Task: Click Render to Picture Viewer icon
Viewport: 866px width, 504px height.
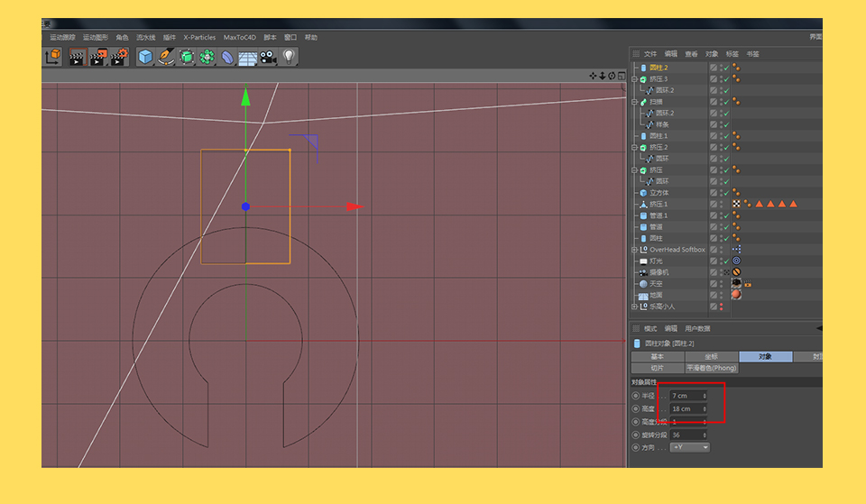Action: click(x=98, y=57)
